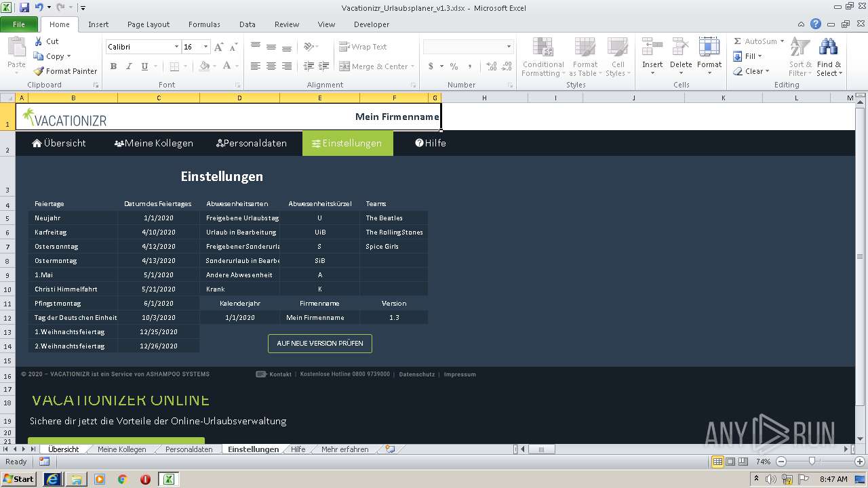The height and width of the screenshot is (488, 868).
Task: Click the font color A icon
Action: (226, 66)
